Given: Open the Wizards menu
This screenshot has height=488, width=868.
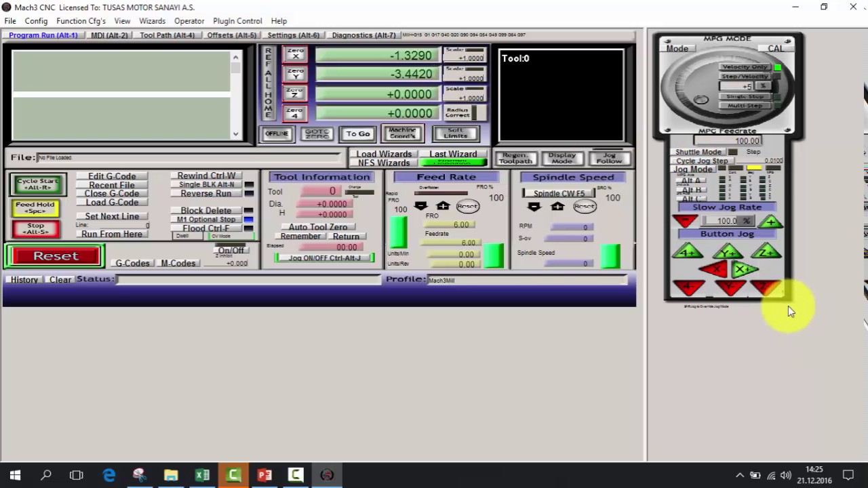Looking at the screenshot, I should tap(152, 21).
